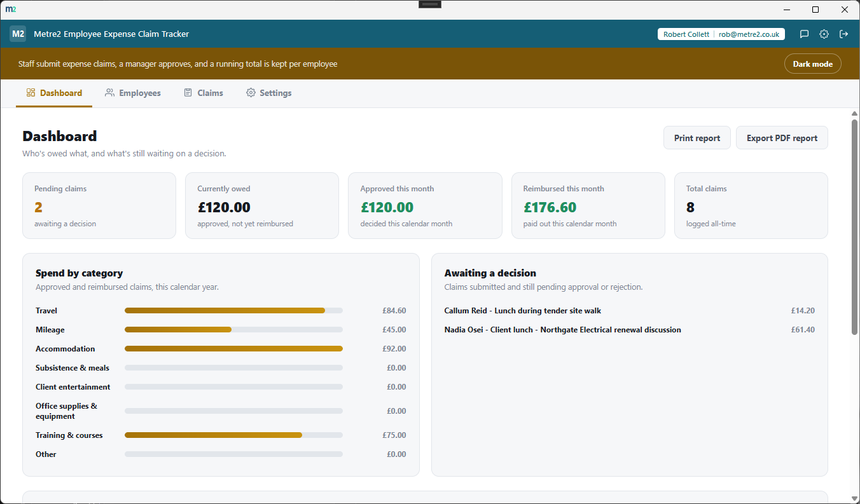
Task: Select the Reimbursed this month card
Action: pos(588,206)
